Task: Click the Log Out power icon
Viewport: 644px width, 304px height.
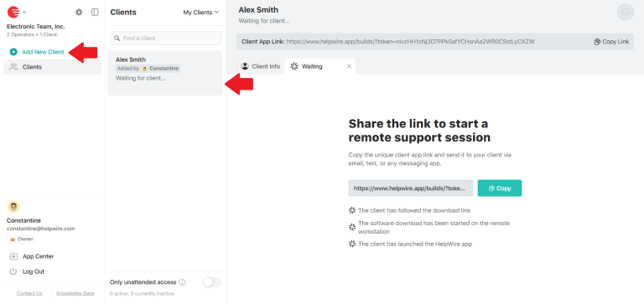Action: 13,271
